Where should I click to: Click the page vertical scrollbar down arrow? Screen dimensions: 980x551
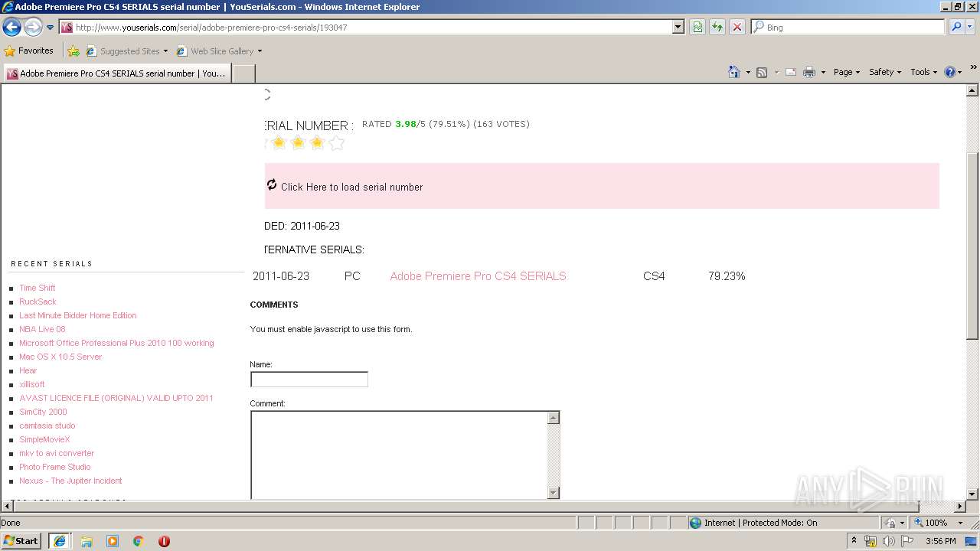click(x=972, y=494)
